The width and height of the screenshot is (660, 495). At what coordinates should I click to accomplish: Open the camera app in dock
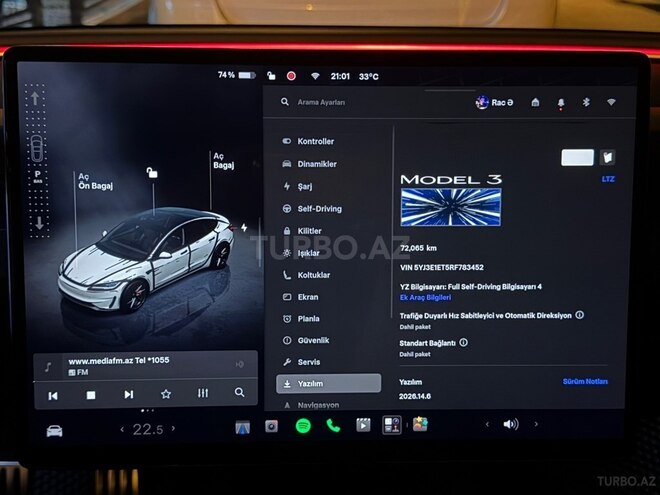(x=271, y=426)
